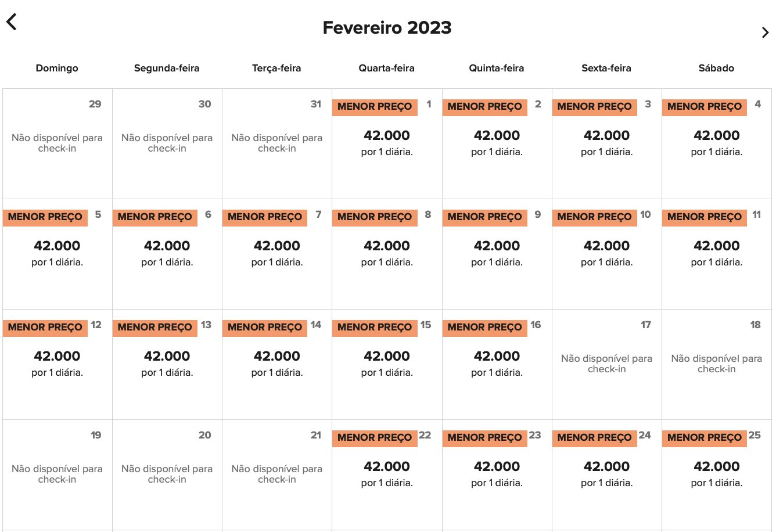Choose February 14 date cell
This screenshot has width=776, height=532.
click(x=277, y=364)
